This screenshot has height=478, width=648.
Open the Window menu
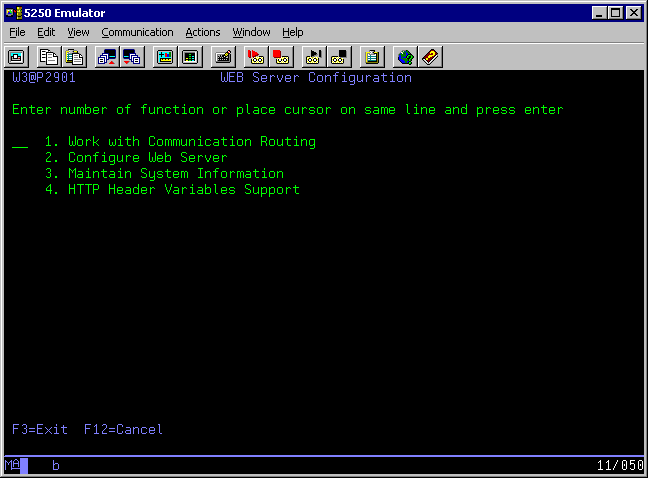pos(251,32)
